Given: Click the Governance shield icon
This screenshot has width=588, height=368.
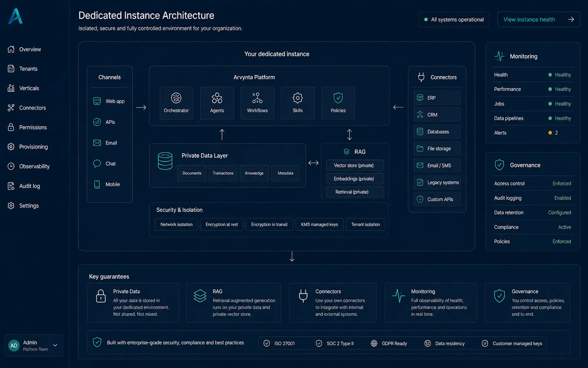Looking at the screenshot, I should coord(499,165).
